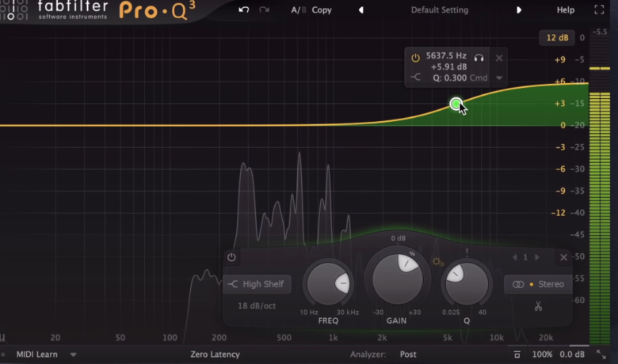Click the Post analyzer mode
The image size is (618, 364).
point(408,355)
